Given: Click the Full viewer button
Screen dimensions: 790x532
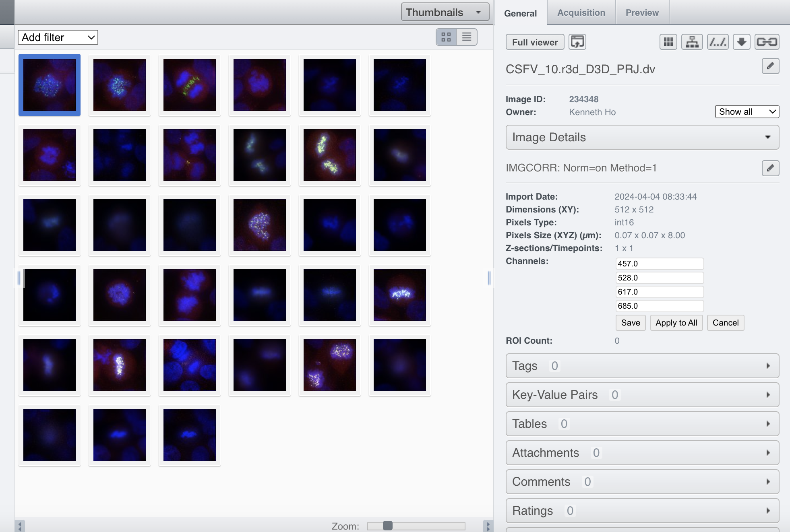Looking at the screenshot, I should [x=535, y=42].
